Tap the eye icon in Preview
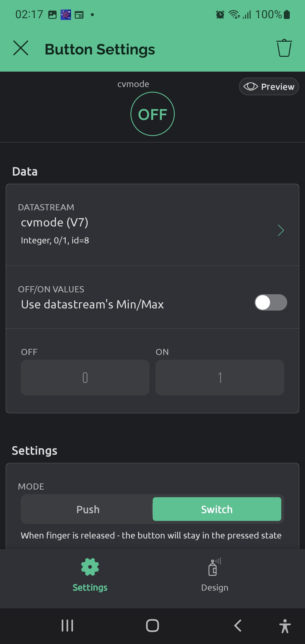305x644 pixels. (251, 86)
